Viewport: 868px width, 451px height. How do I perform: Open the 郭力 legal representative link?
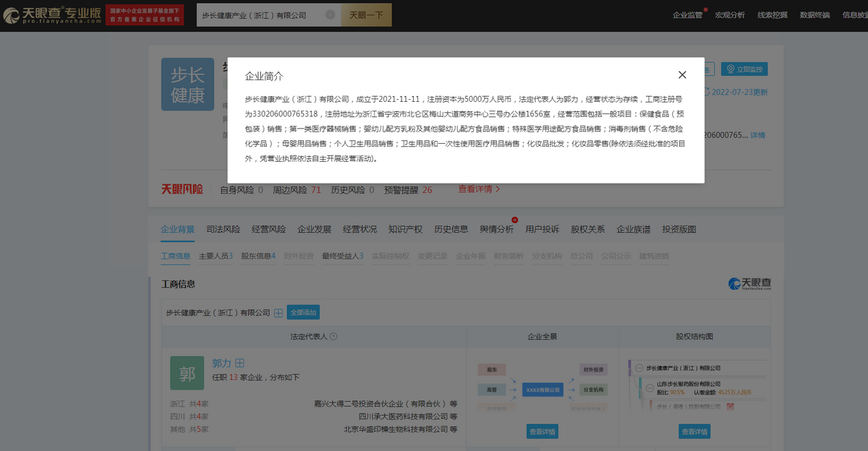coord(221,363)
